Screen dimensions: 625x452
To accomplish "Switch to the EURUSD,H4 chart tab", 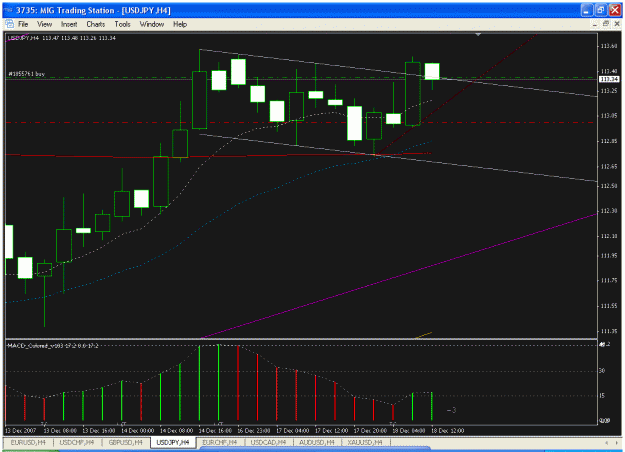I will (x=28, y=442).
